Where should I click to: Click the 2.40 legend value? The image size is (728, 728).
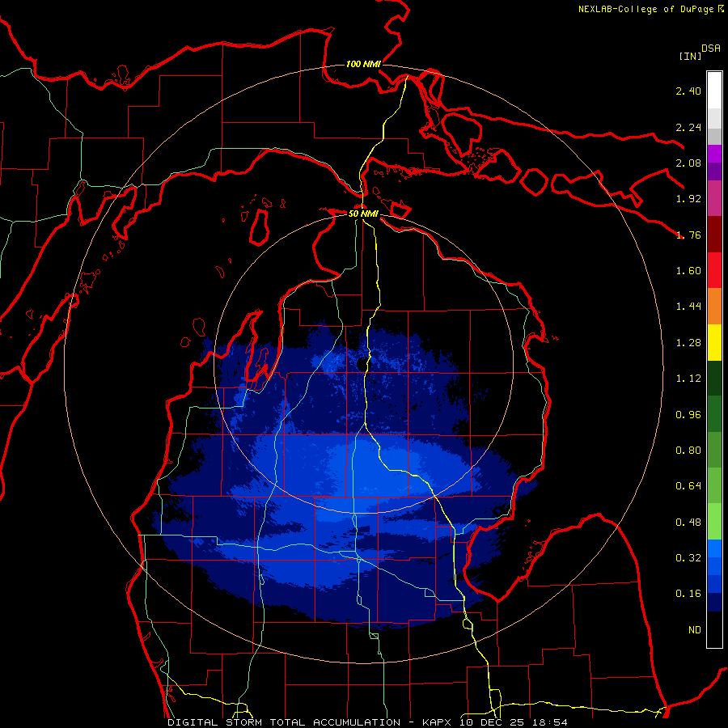(x=688, y=91)
